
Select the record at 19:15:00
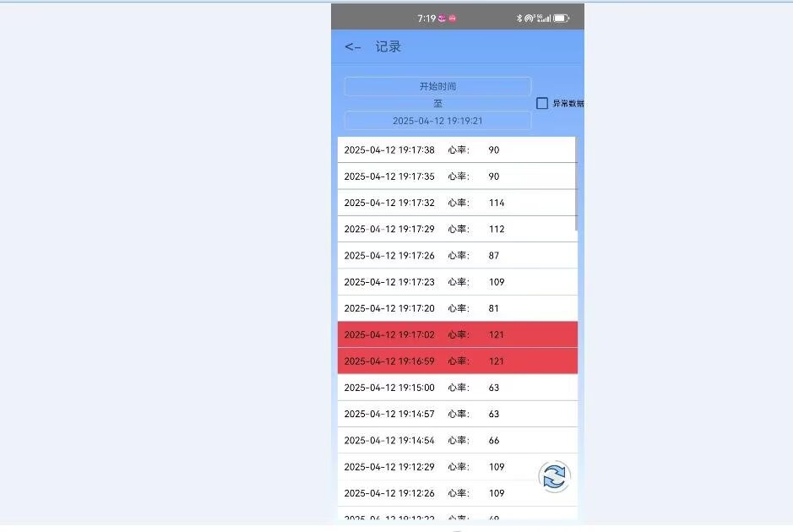(x=457, y=388)
